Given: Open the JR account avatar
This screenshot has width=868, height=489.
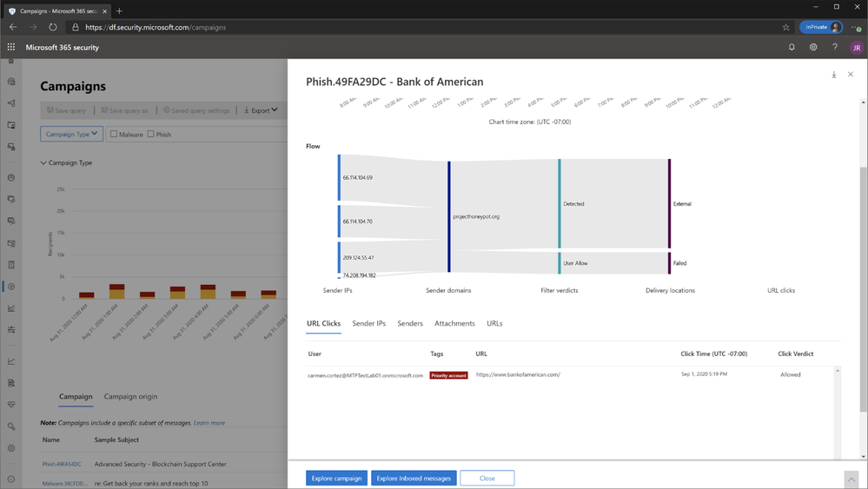Looking at the screenshot, I should pyautogui.click(x=857, y=48).
